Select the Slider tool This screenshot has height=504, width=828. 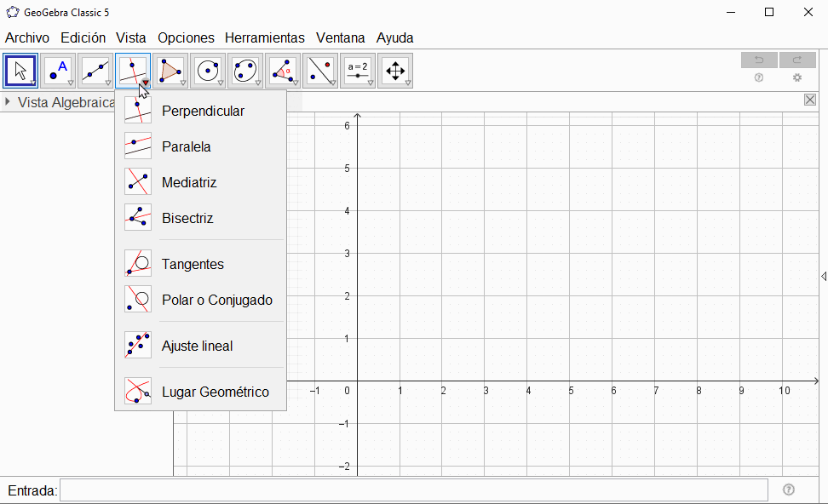[x=358, y=71]
